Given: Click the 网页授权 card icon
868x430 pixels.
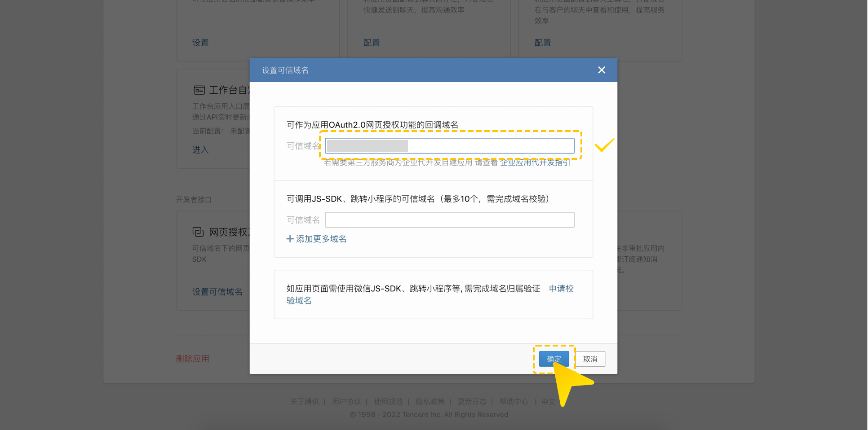Looking at the screenshot, I should point(198,232).
